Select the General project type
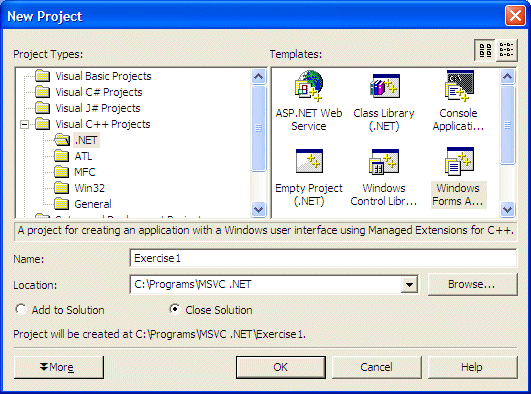The height and width of the screenshot is (394, 531). pos(93,204)
